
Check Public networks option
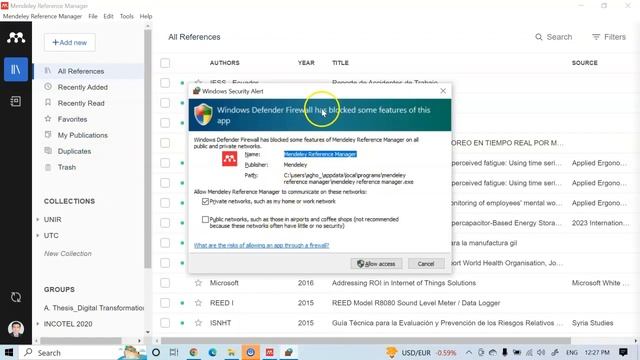click(x=205, y=220)
